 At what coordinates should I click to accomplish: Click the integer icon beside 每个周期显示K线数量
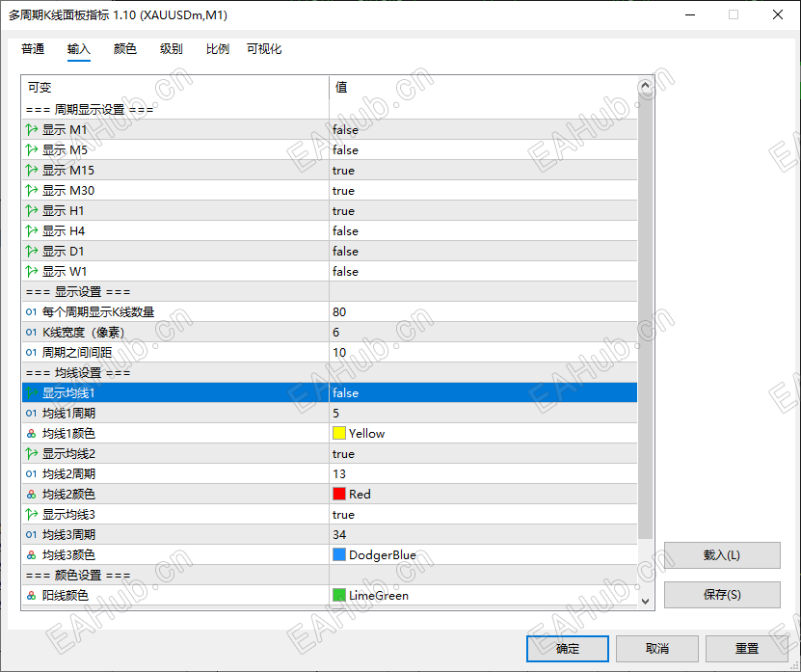tap(31, 311)
